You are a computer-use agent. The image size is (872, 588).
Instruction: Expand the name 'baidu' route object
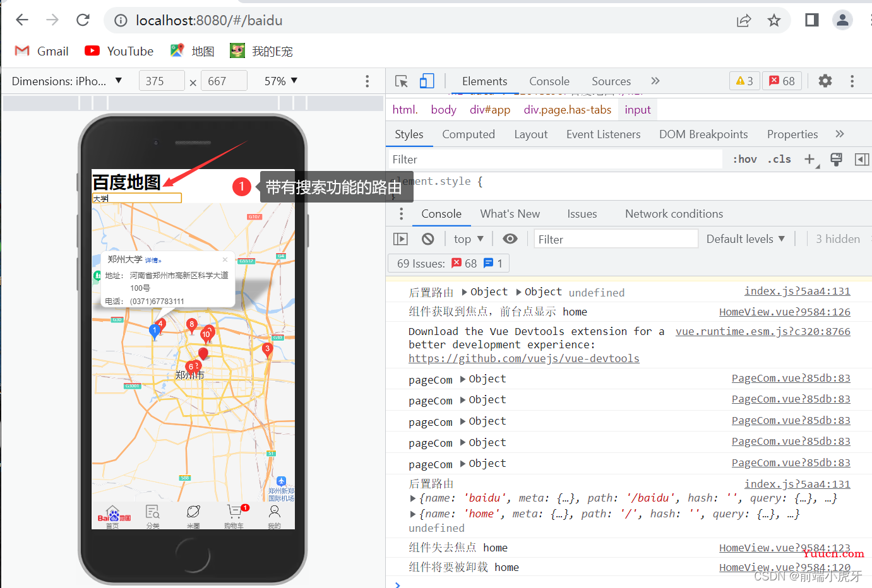[x=414, y=498]
